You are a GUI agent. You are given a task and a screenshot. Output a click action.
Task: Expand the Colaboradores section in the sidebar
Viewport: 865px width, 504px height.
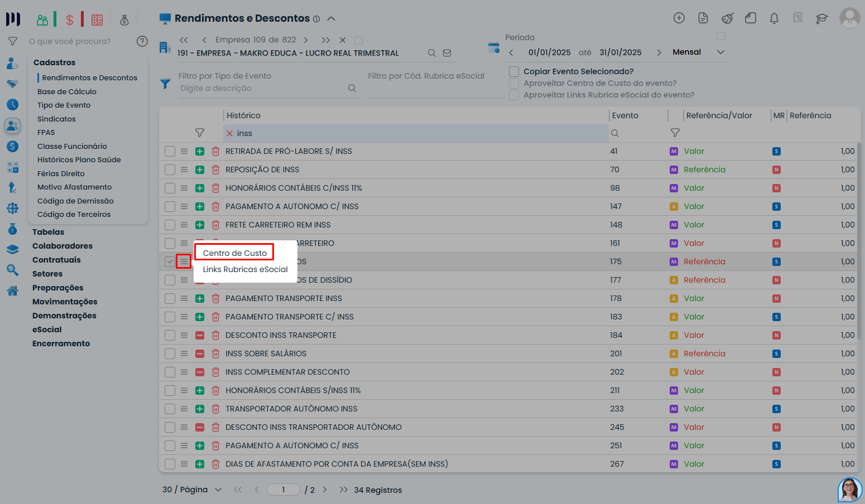63,246
